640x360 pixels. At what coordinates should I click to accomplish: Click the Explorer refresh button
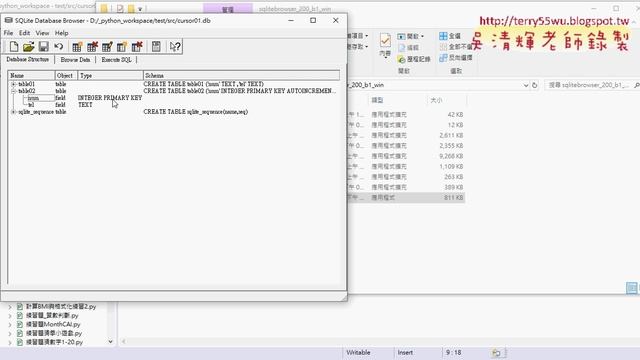(x=535, y=85)
